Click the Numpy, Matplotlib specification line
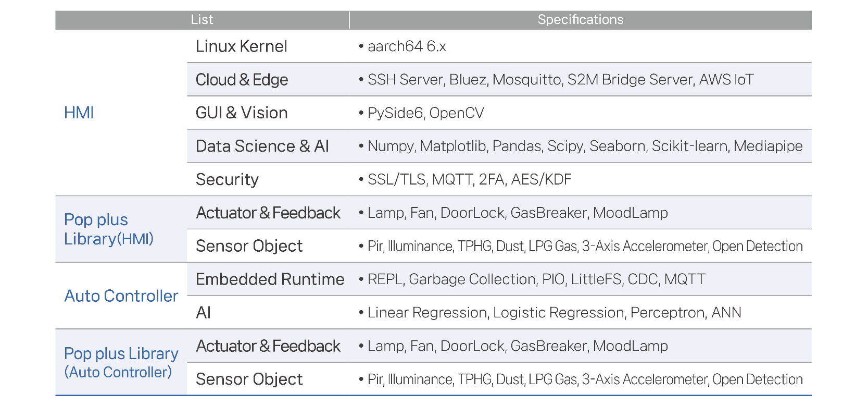The width and height of the screenshot is (868, 405). [585, 146]
